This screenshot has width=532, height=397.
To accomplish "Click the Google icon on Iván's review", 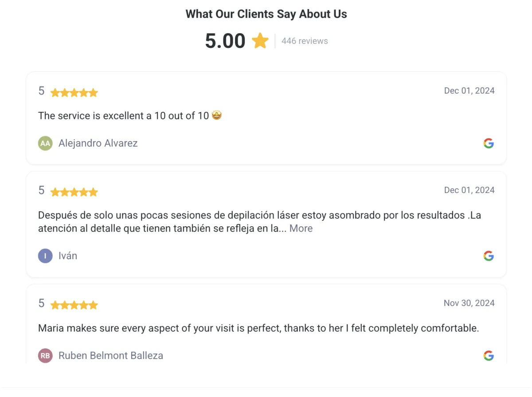I will [489, 256].
